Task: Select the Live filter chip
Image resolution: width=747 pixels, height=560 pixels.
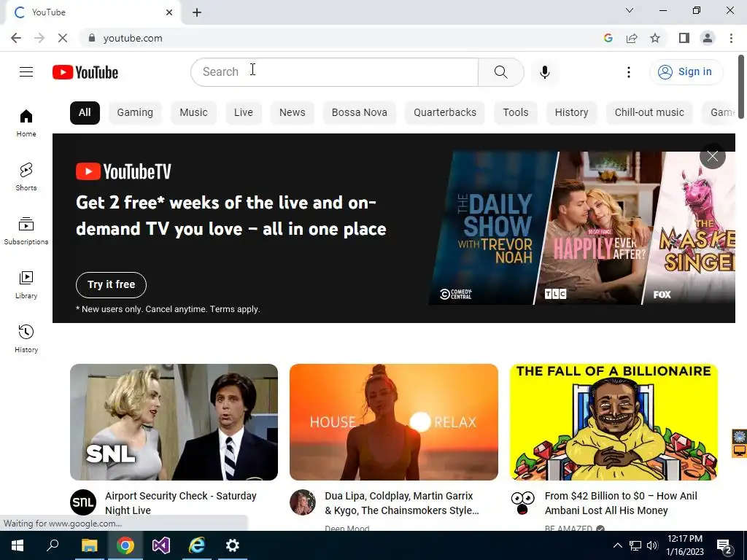Action: [x=244, y=113]
